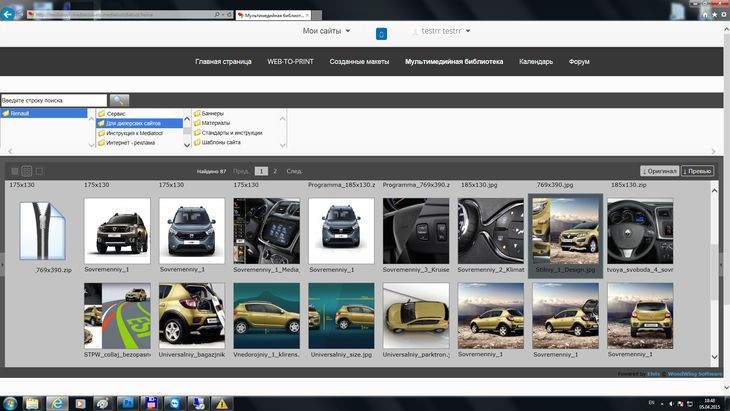730x411 pixels.
Task: Click the search magnifier button
Action: point(119,100)
